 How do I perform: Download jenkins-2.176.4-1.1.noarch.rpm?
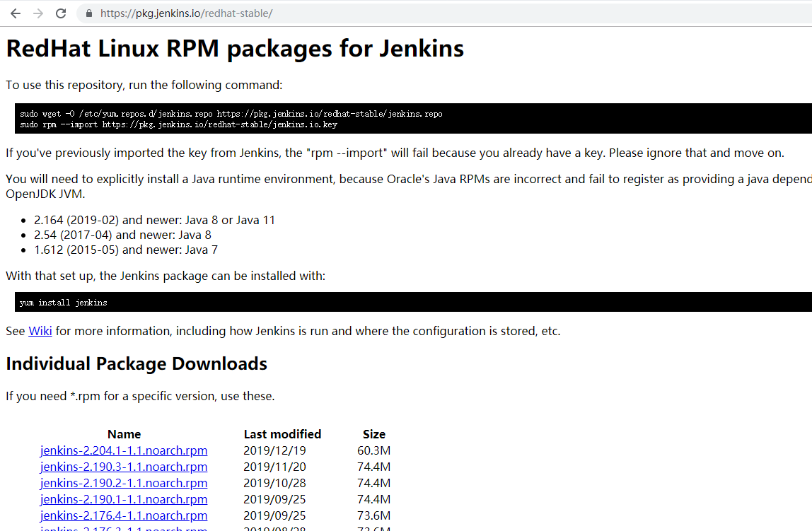[x=124, y=516]
